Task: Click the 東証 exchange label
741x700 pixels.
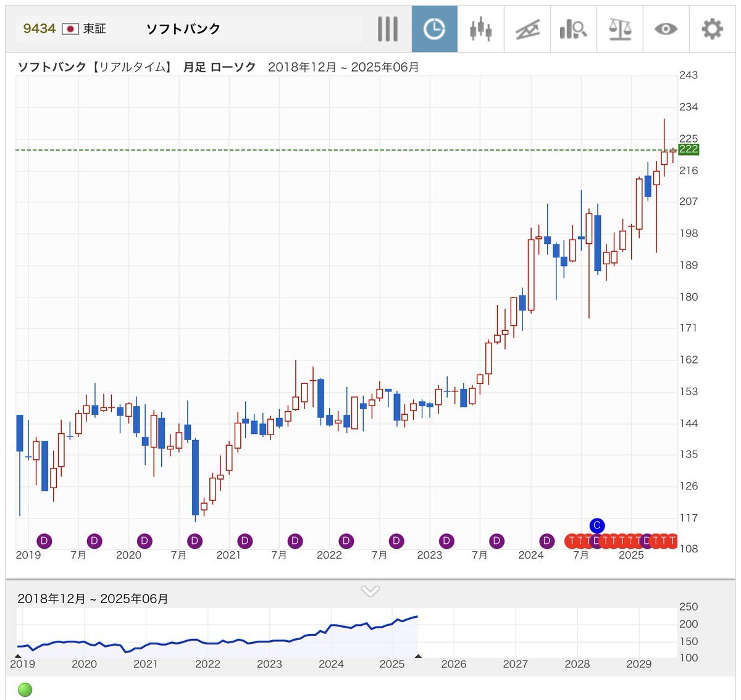Action: click(95, 29)
